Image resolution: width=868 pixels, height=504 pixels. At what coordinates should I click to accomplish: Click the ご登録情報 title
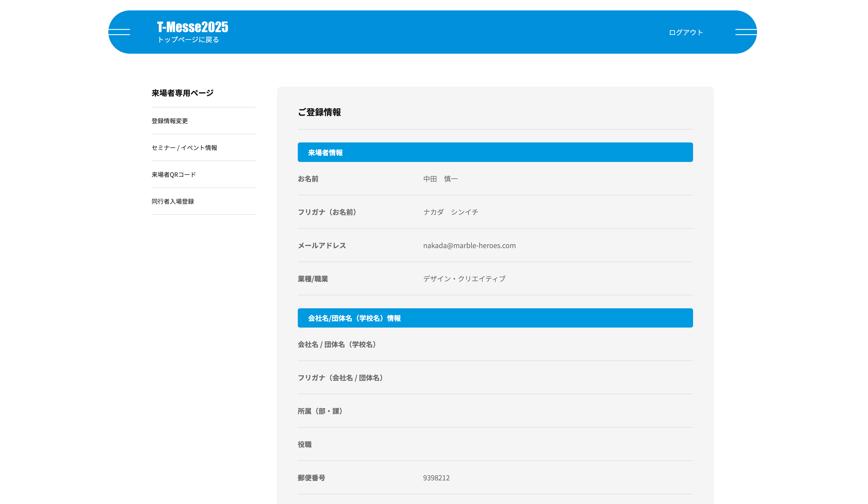pos(319,112)
